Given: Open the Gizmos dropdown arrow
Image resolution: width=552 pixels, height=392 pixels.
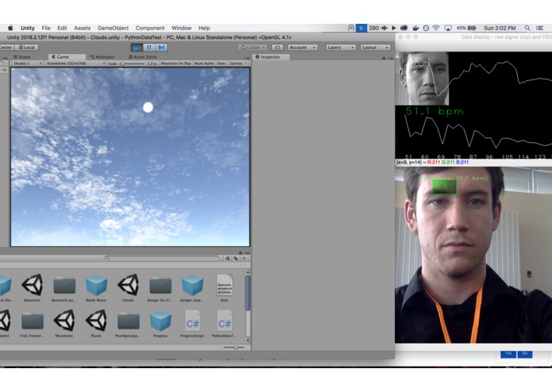Looking at the screenshot, I should pyautogui.click(x=246, y=63).
